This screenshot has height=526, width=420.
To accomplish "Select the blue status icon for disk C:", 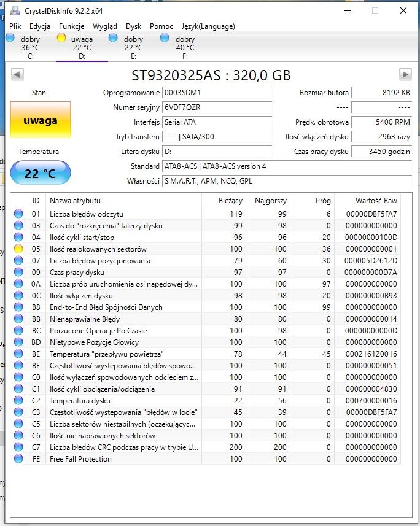I will coord(10,37).
